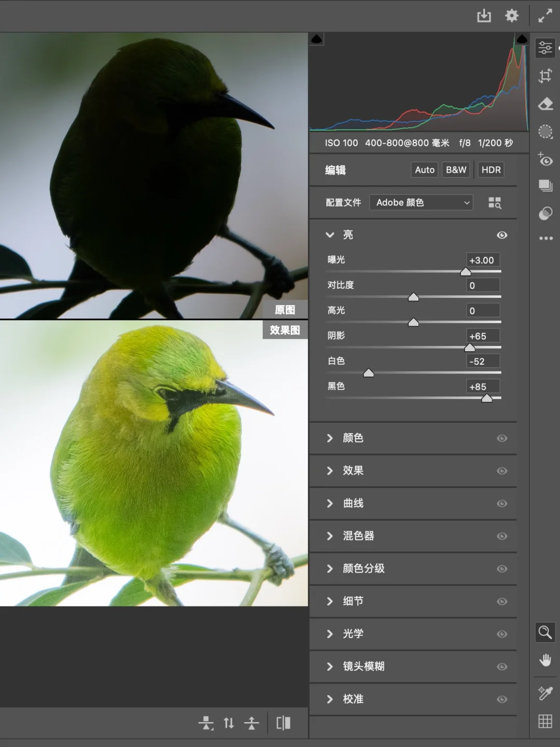The width and height of the screenshot is (560, 747).
Task: Select the Red Eye removal tool
Action: coord(545,159)
